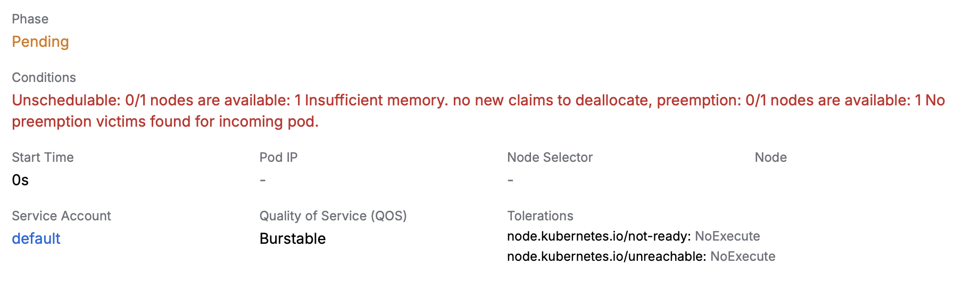Click the Node column label

click(x=770, y=158)
